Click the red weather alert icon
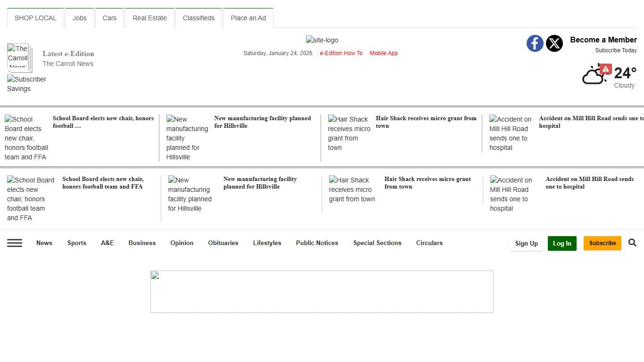This screenshot has width=644, height=362. [606, 69]
